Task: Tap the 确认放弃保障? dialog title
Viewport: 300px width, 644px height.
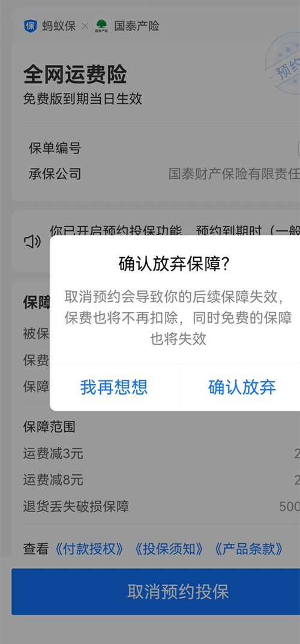Action: [x=174, y=264]
